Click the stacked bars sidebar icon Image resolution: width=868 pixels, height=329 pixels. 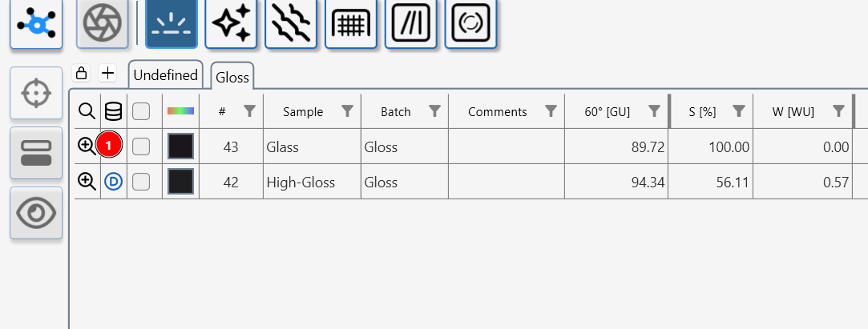[x=35, y=153]
